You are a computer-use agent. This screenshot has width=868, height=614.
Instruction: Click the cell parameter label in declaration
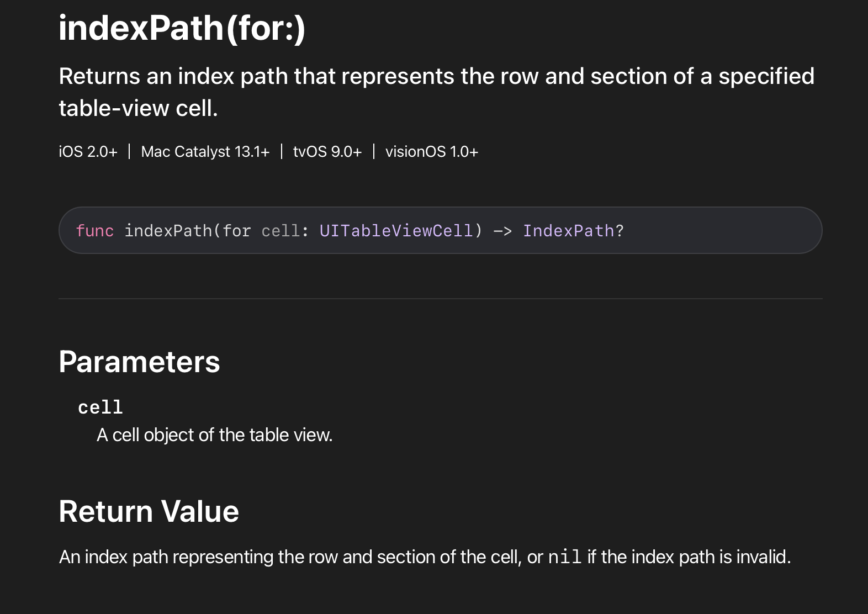280,231
